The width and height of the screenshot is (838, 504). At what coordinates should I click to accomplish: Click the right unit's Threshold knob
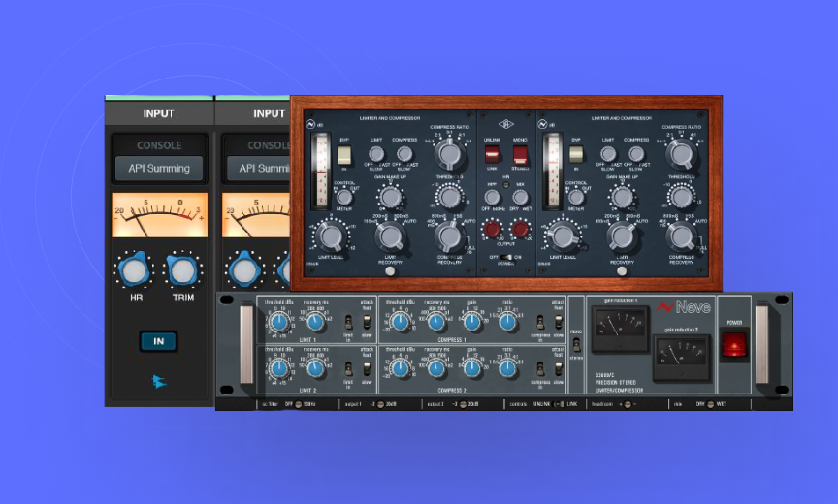tap(682, 197)
